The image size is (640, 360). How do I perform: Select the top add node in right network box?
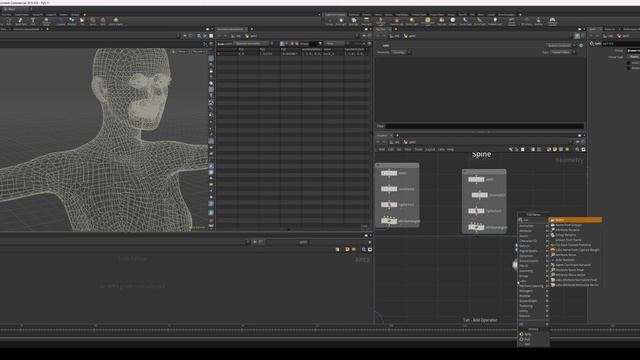pyautogui.click(x=476, y=179)
